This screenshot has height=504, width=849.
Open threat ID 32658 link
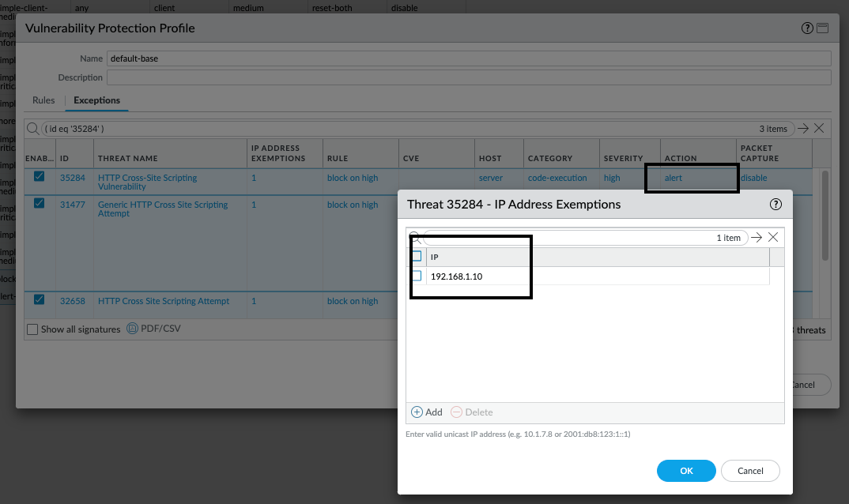pos(73,301)
